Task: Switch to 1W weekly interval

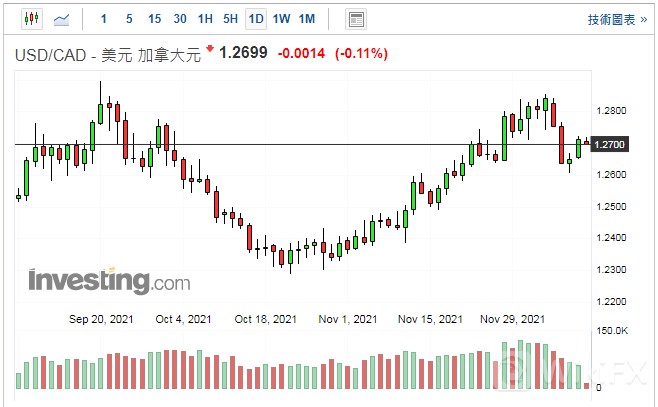Action: pyautogui.click(x=282, y=19)
